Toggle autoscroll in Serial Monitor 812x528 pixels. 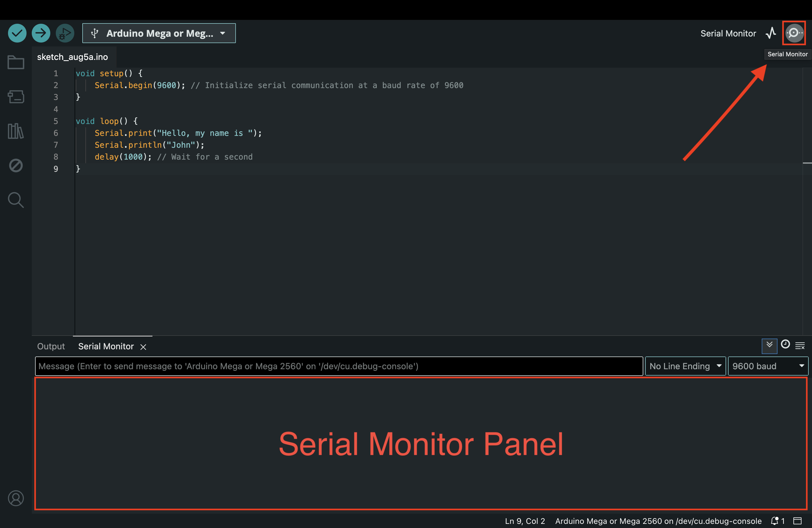[x=769, y=345]
